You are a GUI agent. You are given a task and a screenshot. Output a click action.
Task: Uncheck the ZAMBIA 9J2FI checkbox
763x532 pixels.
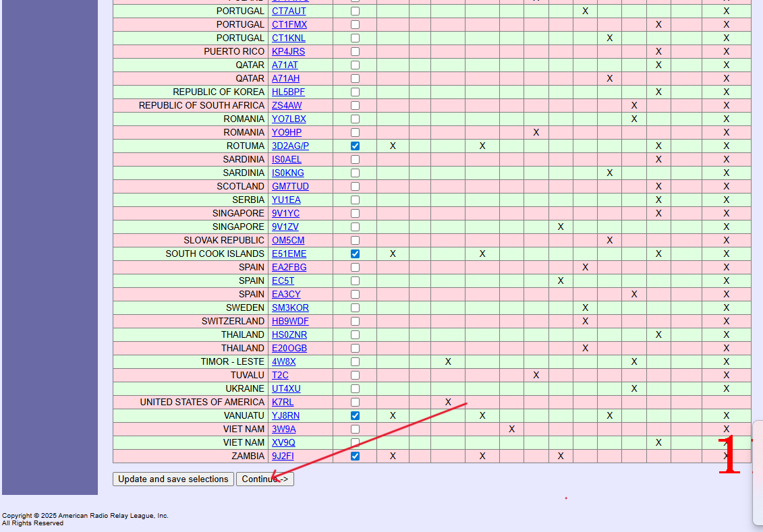(356, 456)
